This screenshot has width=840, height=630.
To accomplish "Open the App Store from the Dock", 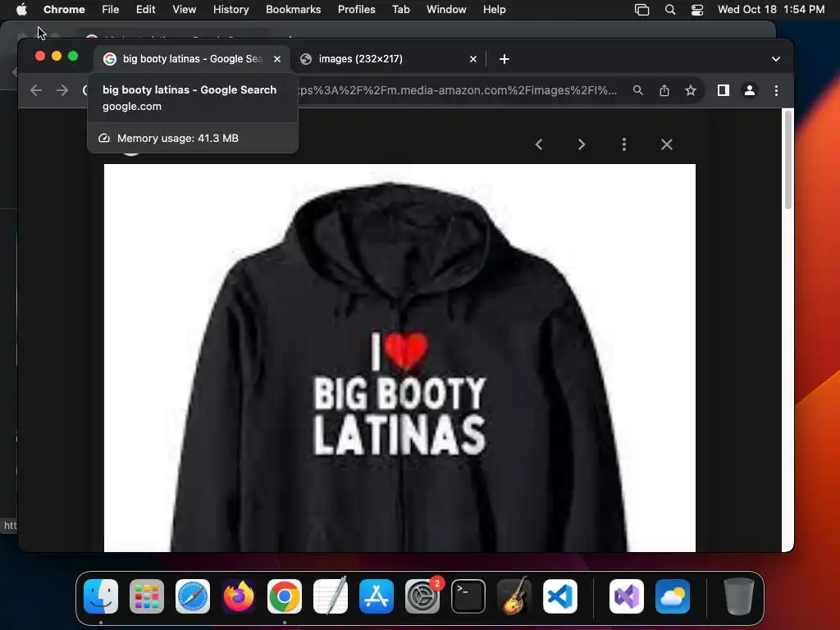I will [x=377, y=596].
